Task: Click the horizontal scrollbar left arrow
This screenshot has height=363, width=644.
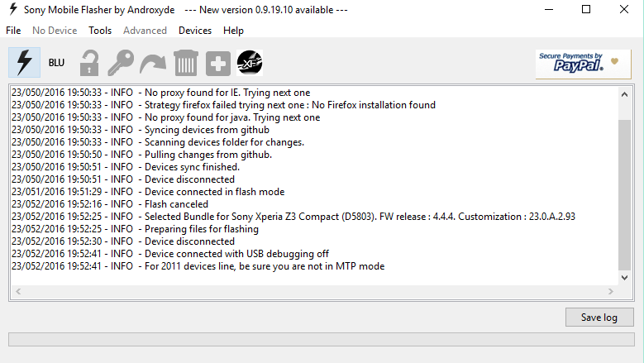Action: pyautogui.click(x=17, y=291)
